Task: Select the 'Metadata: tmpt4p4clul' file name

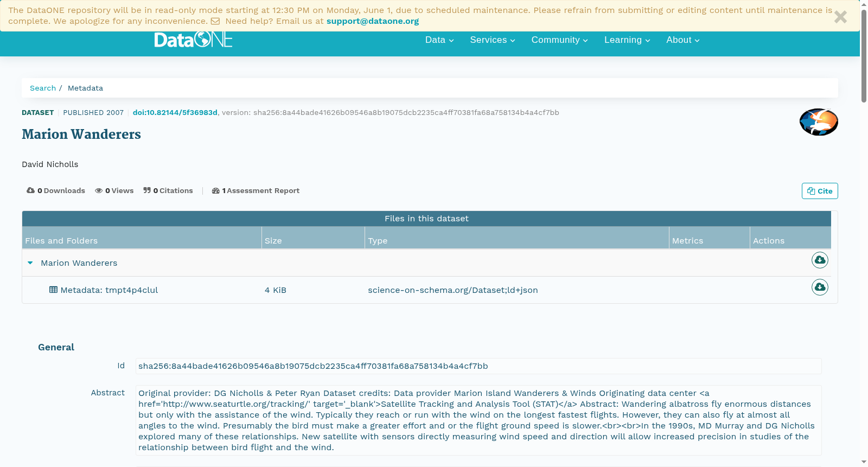Action: [x=109, y=290]
